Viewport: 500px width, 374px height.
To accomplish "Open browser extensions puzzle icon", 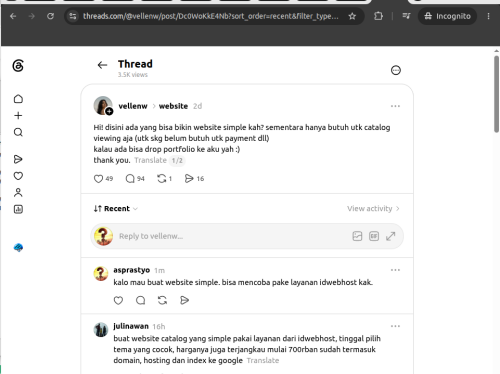I will tap(378, 16).
